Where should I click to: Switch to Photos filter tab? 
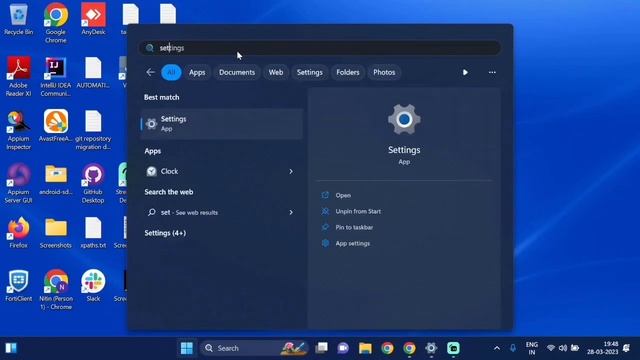click(384, 72)
